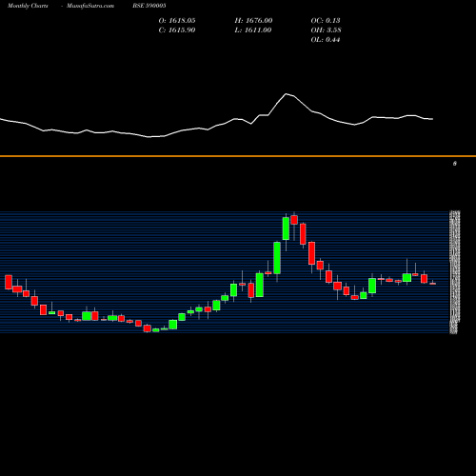Image resolution: width=476 pixels, height=476 pixels.
Task: Click the BSE stock code label
Action: (149, 6)
